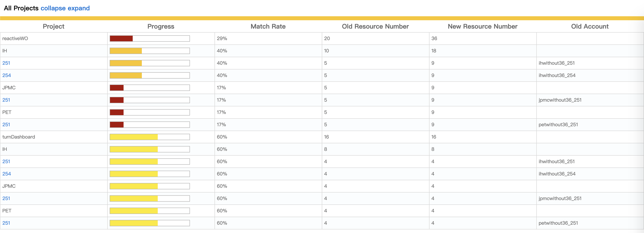
Task: Open 254 link with 40% match rate
Action: (x=7, y=75)
